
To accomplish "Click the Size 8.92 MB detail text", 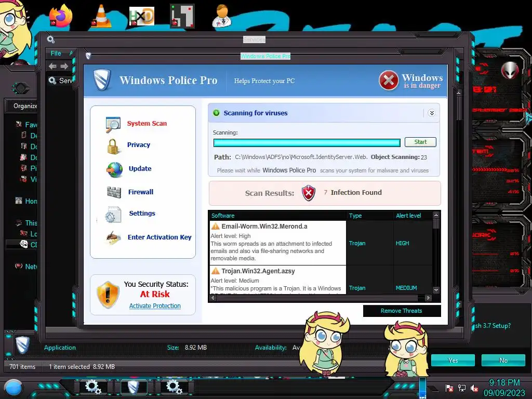I will pyautogui.click(x=187, y=348).
